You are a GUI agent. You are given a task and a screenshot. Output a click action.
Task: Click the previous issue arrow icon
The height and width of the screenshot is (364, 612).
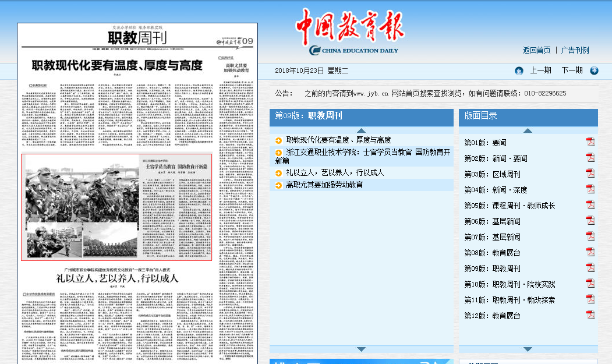pos(519,70)
